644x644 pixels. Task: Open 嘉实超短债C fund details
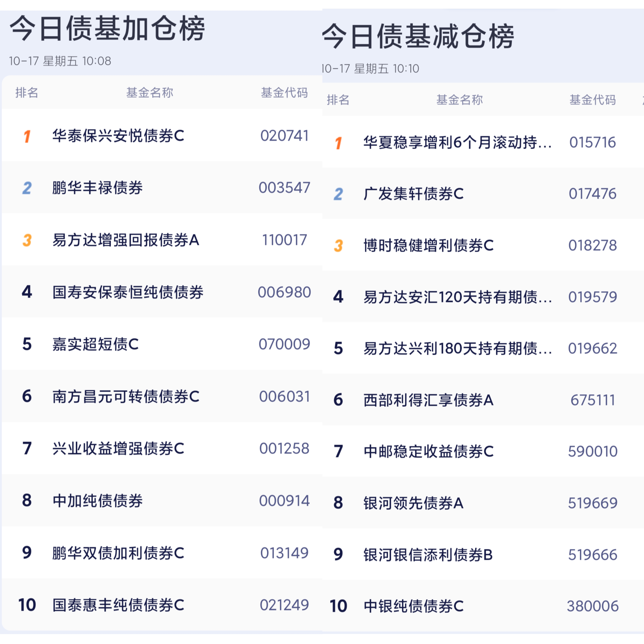(95, 344)
